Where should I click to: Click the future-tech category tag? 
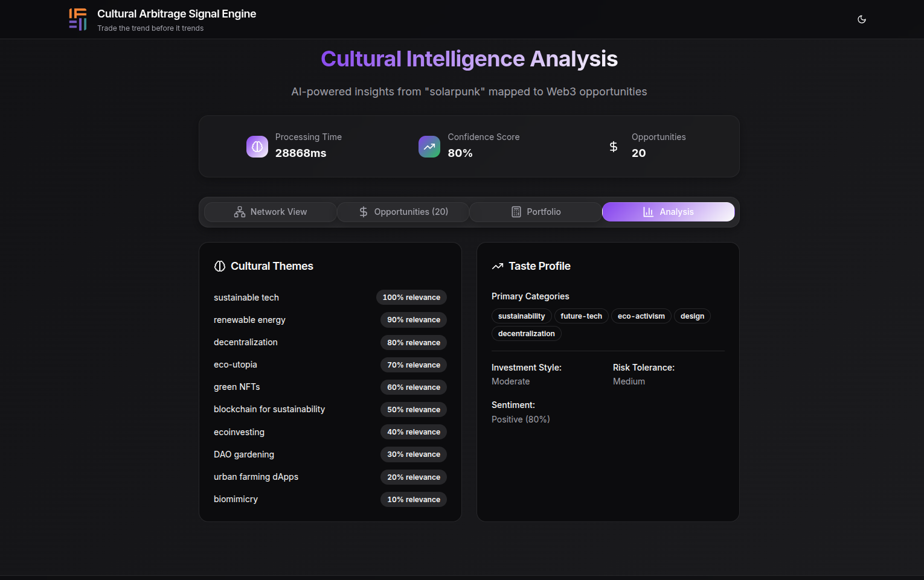[x=581, y=316]
